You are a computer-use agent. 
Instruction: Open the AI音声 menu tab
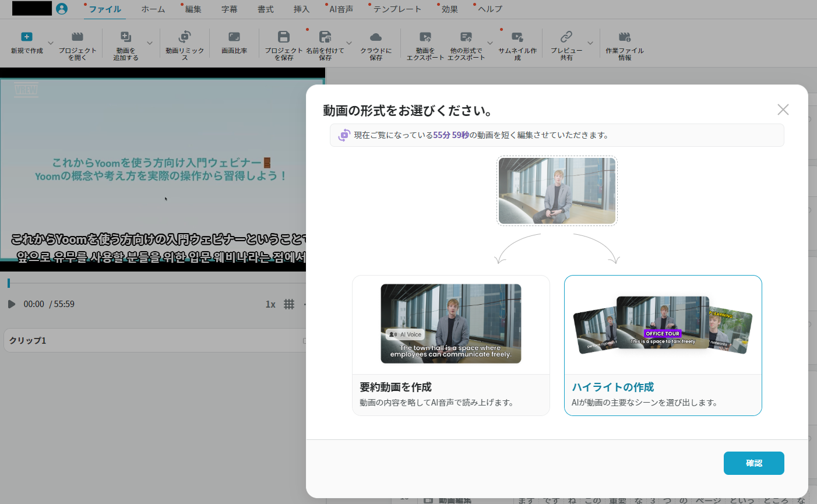coord(341,9)
